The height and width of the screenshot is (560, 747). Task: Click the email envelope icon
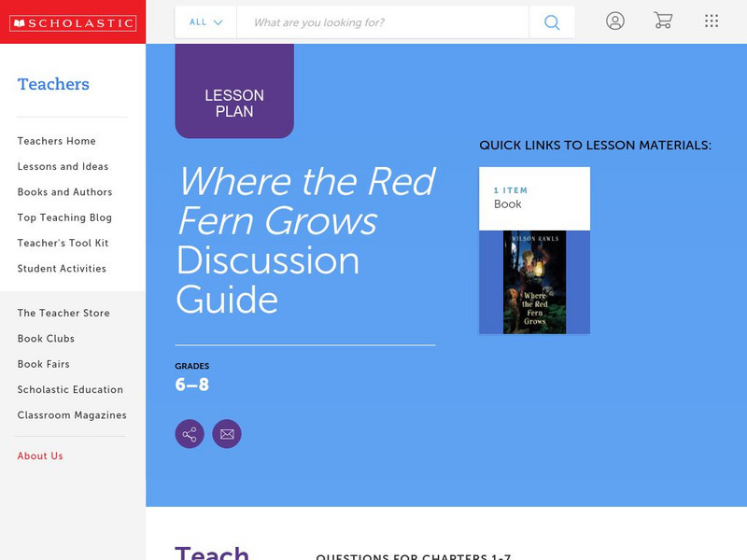point(229,433)
